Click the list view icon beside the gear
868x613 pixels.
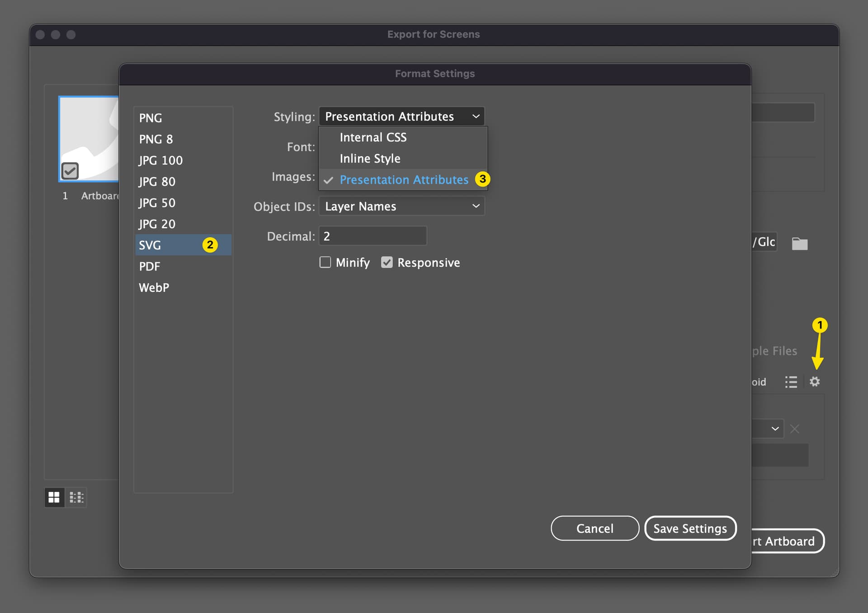pyautogui.click(x=791, y=382)
